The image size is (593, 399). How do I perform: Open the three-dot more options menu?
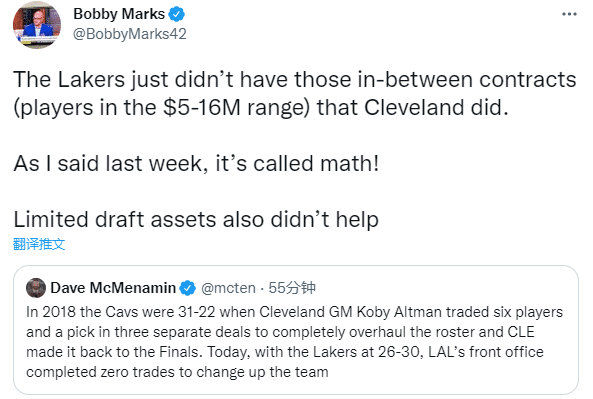click(x=569, y=14)
